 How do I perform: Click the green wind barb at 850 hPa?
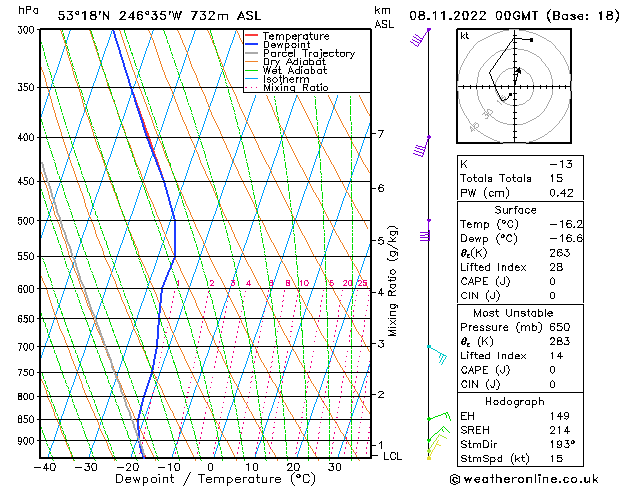click(x=439, y=416)
